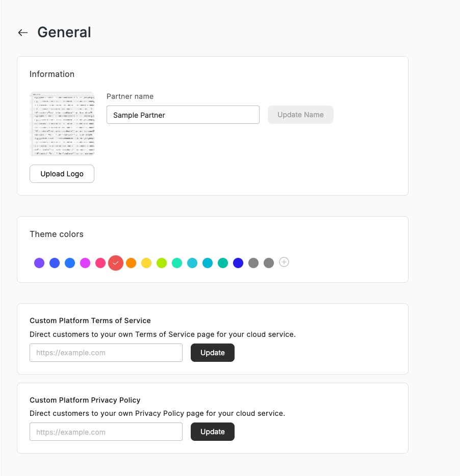Image resolution: width=460 pixels, height=476 pixels.
Task: Update the Privacy Policy URL
Action: point(213,432)
